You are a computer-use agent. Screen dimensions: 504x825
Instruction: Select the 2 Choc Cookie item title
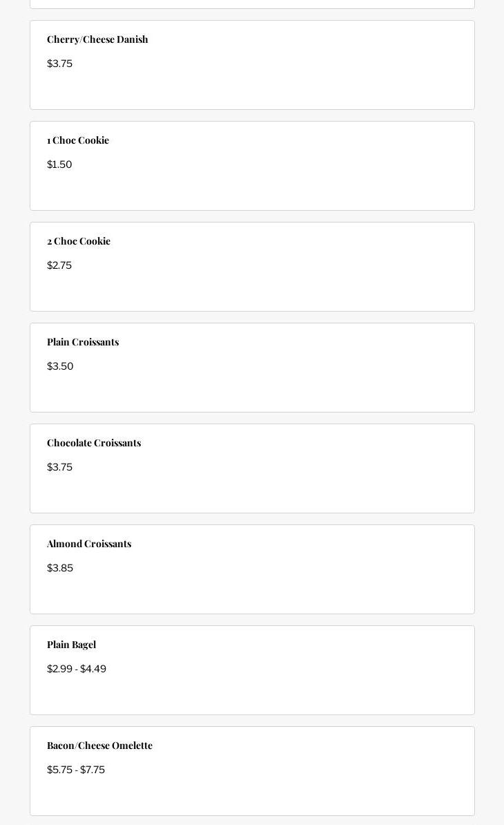click(79, 241)
